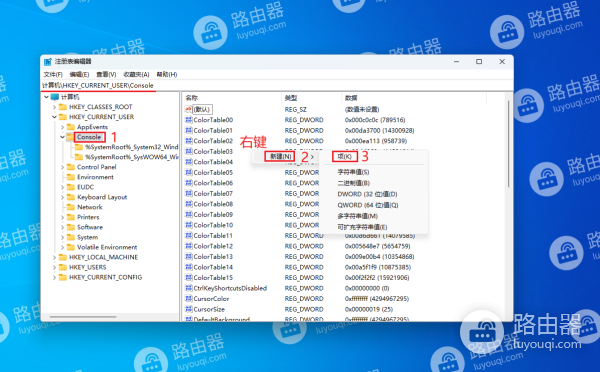Image resolution: width=600 pixels, height=372 pixels.
Task: Click the address bar path field
Action: click(x=277, y=85)
